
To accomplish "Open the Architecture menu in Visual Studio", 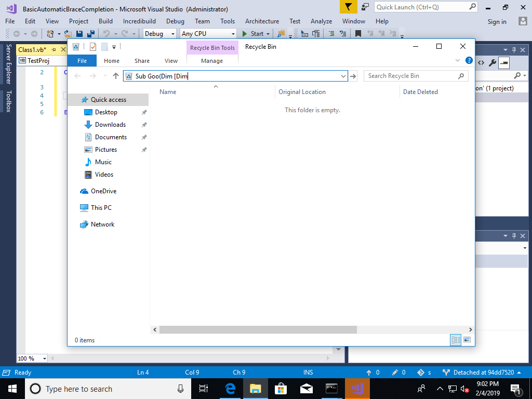I will (x=262, y=21).
